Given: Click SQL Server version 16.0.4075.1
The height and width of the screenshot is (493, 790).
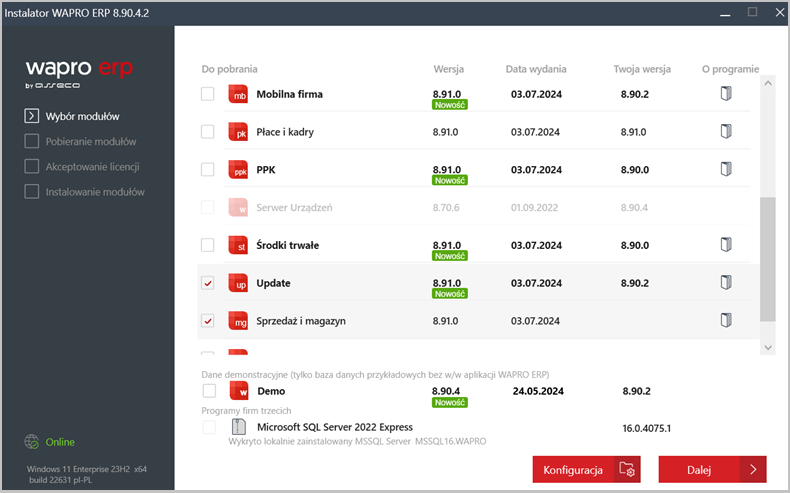Looking at the screenshot, I should point(646,428).
